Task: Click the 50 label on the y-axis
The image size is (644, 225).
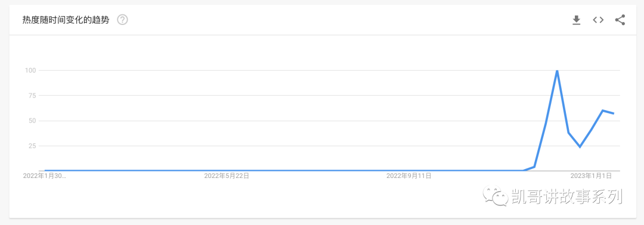Action: (x=33, y=121)
